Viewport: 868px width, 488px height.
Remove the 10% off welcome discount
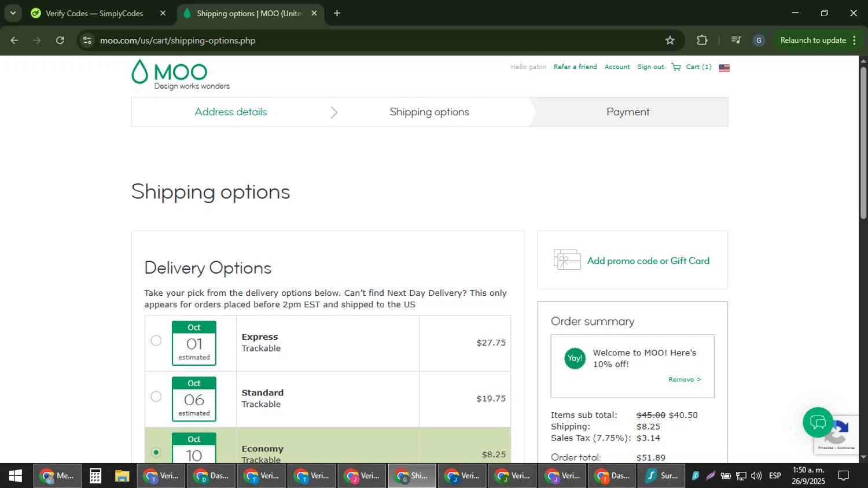click(x=684, y=380)
